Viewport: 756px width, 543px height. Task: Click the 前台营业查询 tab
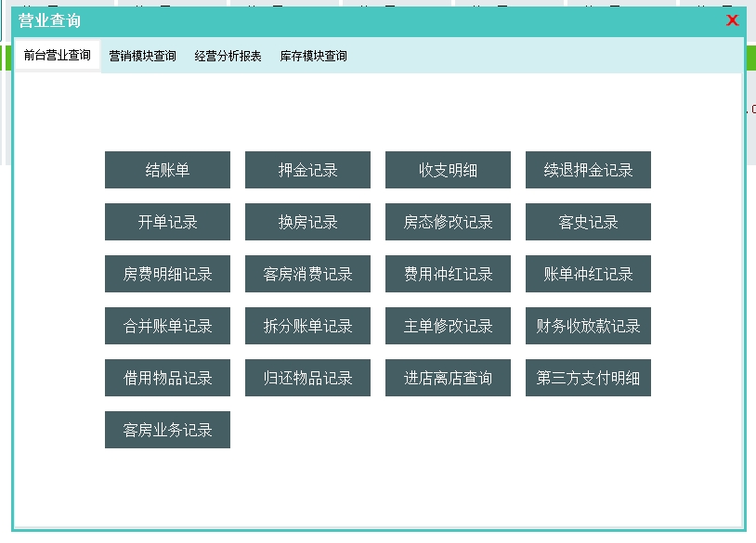click(58, 56)
